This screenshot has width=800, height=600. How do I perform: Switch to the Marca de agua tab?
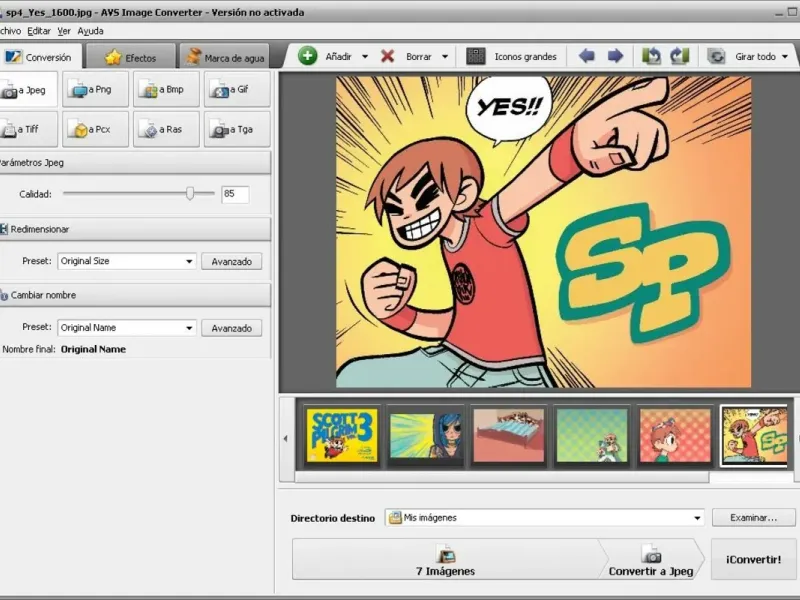tap(225, 58)
